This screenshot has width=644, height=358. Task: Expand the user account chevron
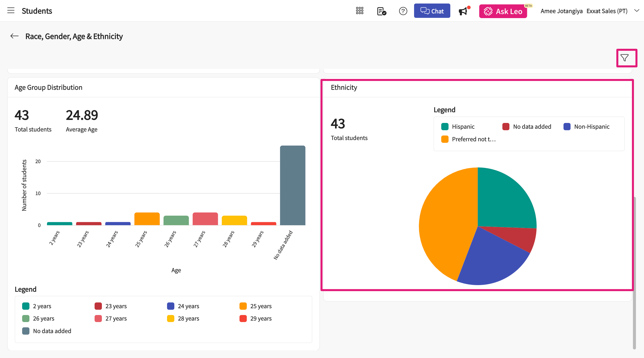(636, 11)
